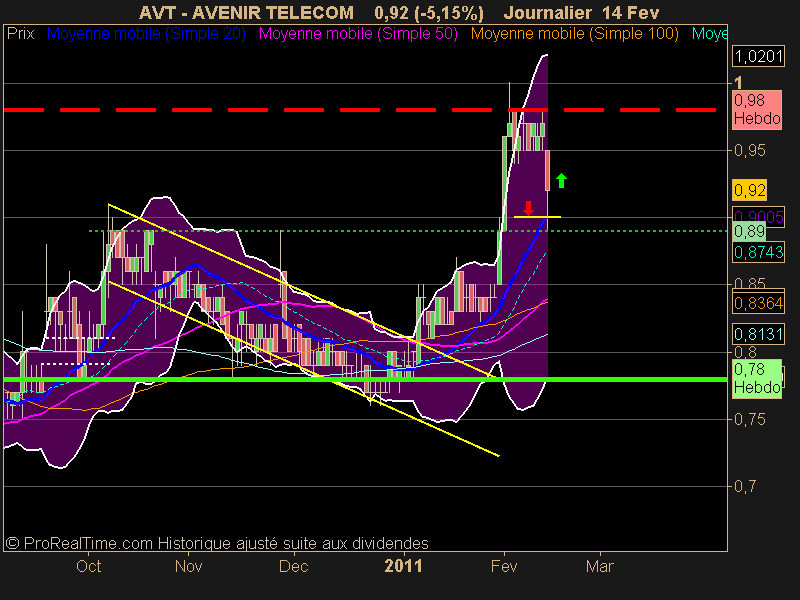Click the green 0,89 level label
Viewport: 800px width, 600px height.
749,232
